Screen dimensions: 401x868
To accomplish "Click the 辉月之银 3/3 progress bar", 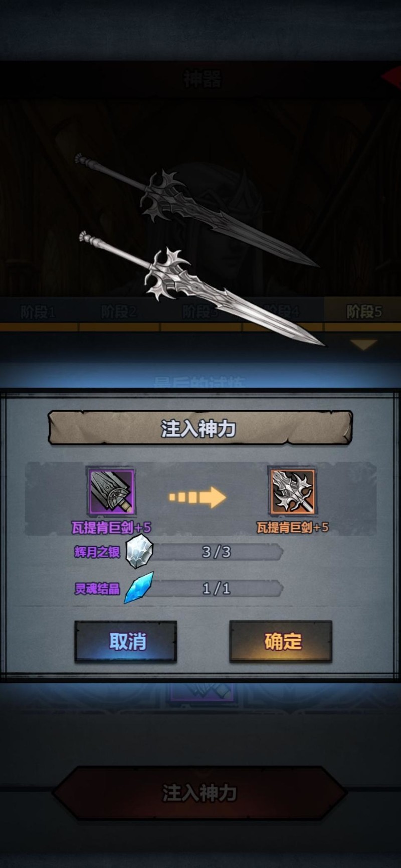I will 216,552.
